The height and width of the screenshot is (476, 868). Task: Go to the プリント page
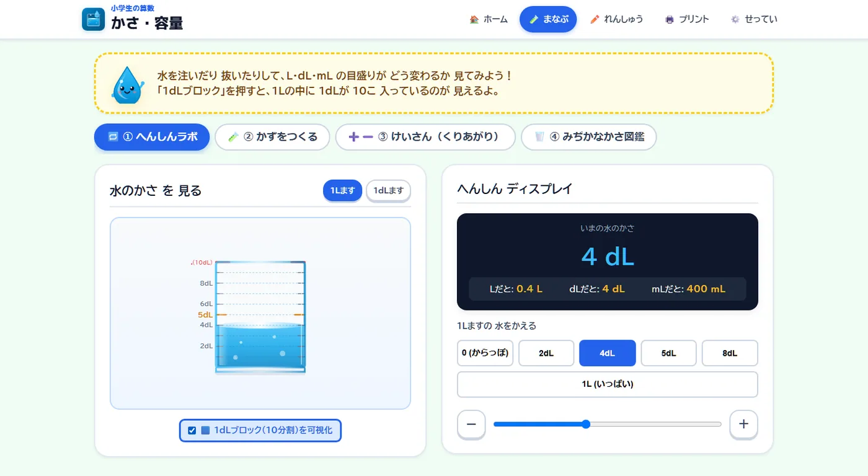pyautogui.click(x=687, y=19)
